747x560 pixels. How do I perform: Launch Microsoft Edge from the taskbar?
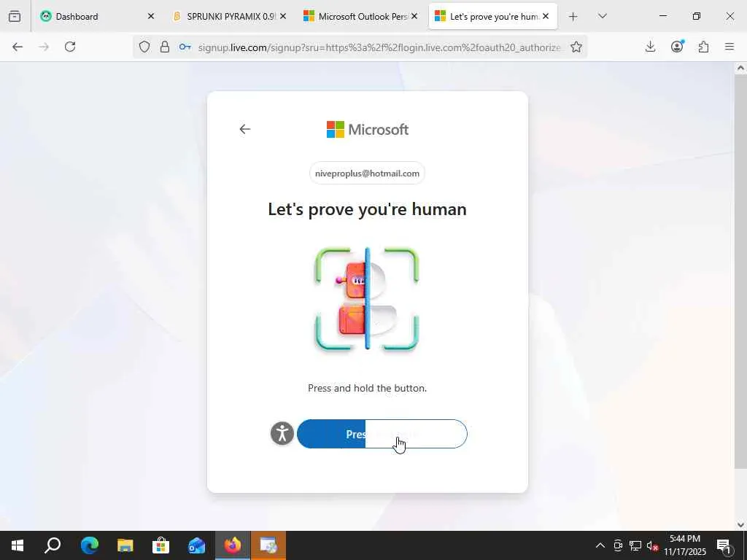point(89,545)
